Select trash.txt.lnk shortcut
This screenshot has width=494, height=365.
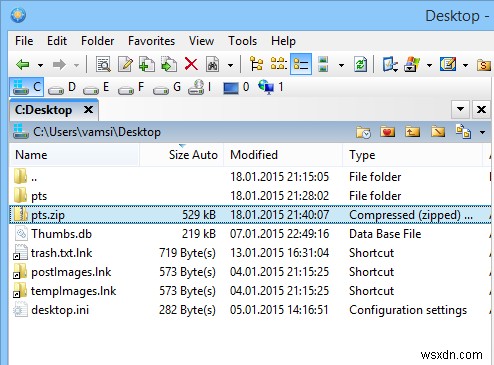coord(250,253)
